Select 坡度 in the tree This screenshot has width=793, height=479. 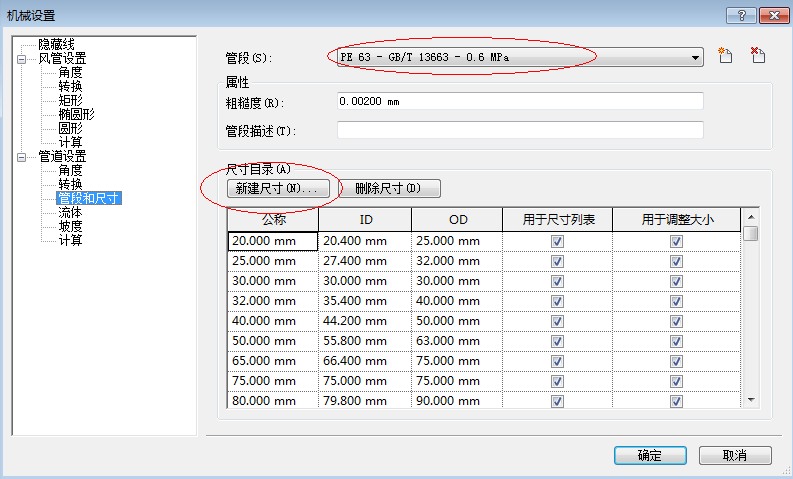(x=70, y=226)
